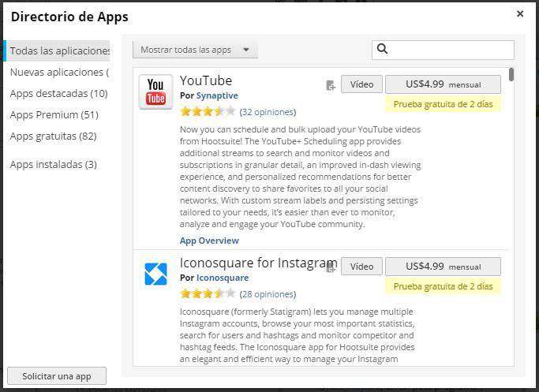Click the Iconosquare app description text

297,335
